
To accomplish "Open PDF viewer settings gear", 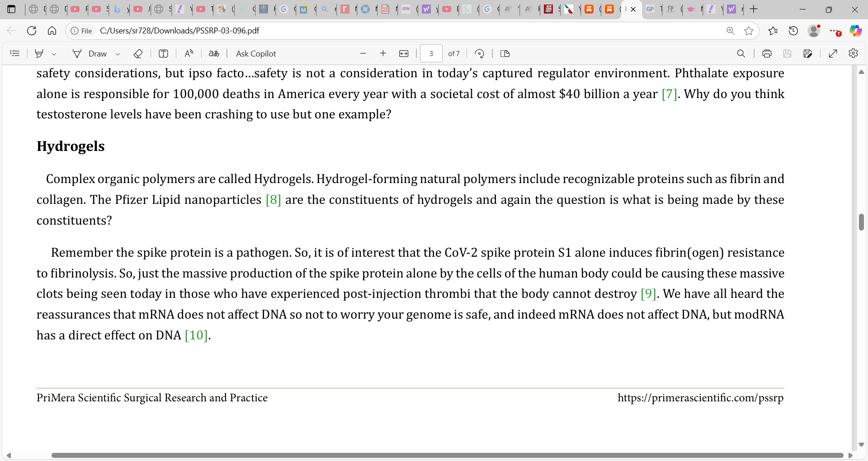I will (853, 53).
